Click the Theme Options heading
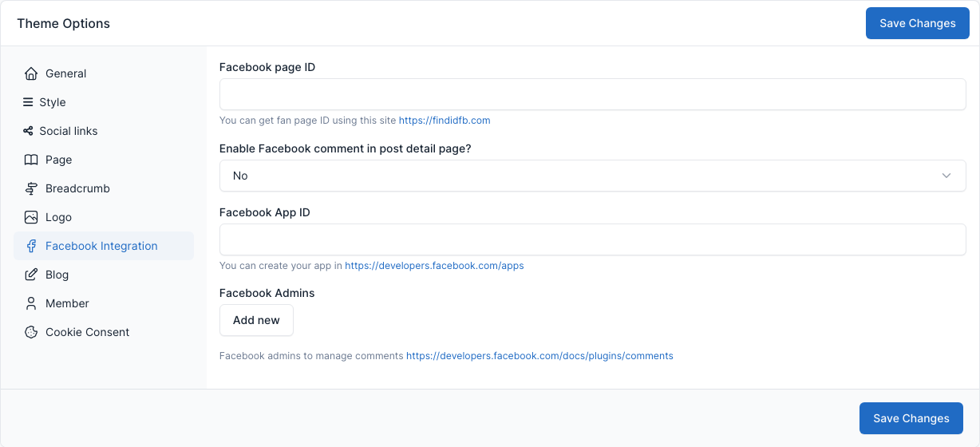 (x=64, y=23)
